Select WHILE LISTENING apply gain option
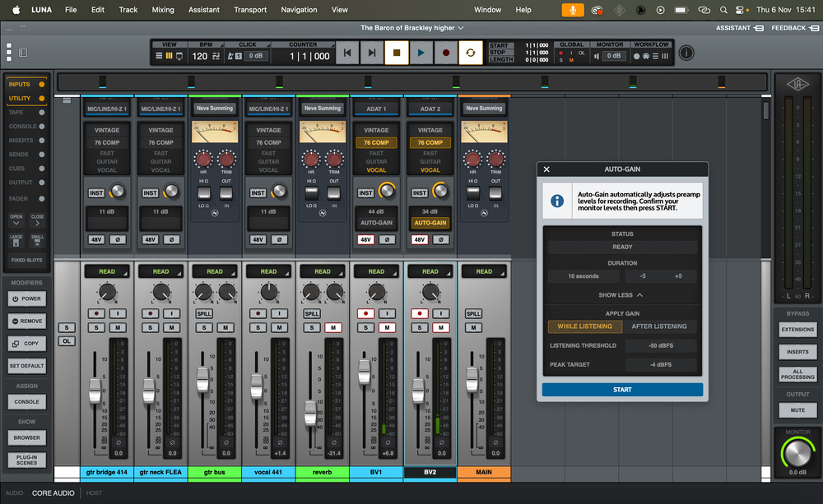The width and height of the screenshot is (823, 504). click(584, 326)
